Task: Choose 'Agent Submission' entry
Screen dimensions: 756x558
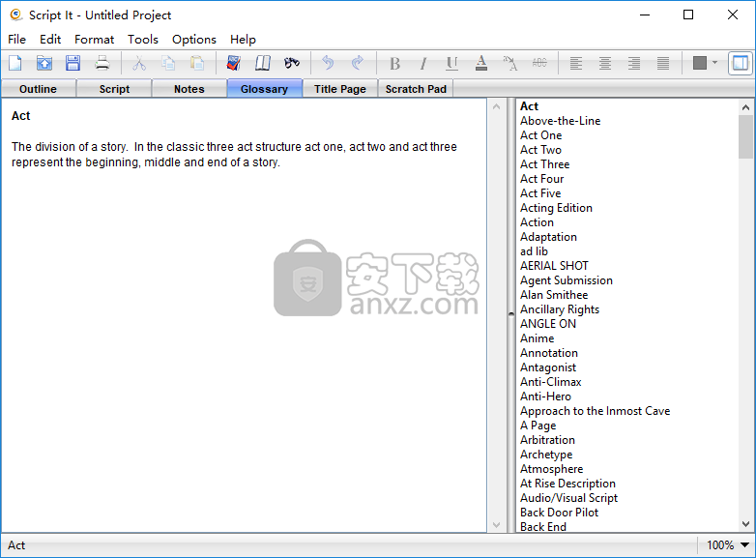Action: pyautogui.click(x=567, y=280)
